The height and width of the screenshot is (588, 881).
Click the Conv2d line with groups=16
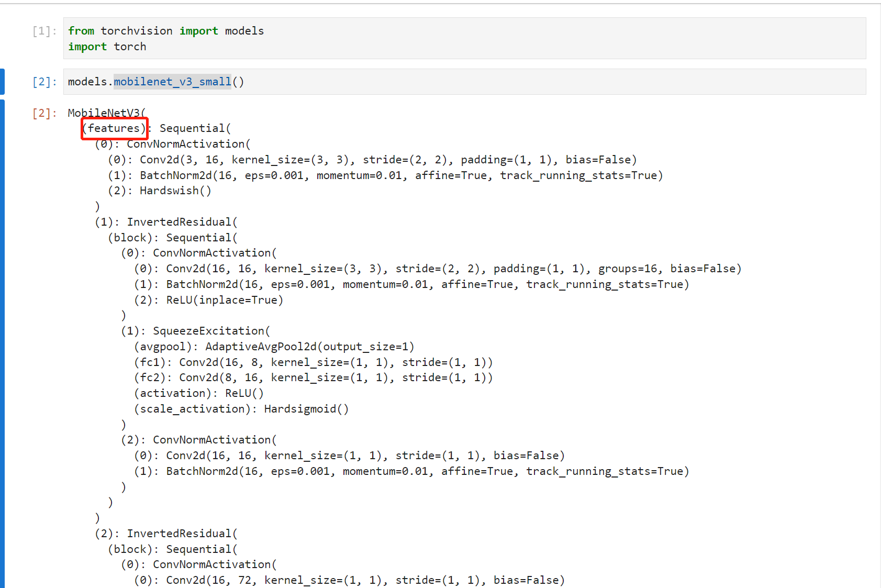pos(438,269)
